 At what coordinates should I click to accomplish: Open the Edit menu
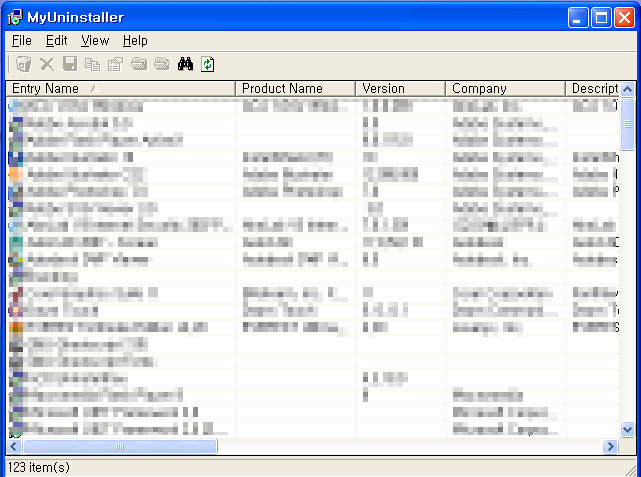click(x=56, y=40)
